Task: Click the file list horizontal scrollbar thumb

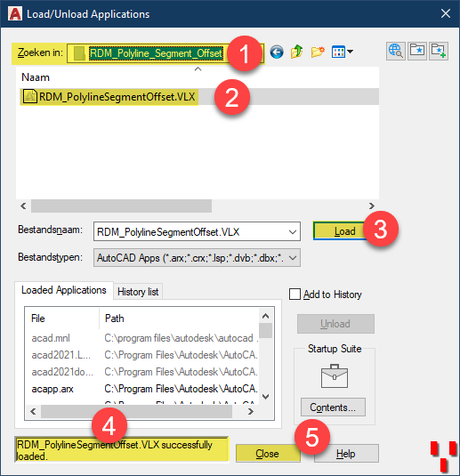Action: click(x=121, y=206)
